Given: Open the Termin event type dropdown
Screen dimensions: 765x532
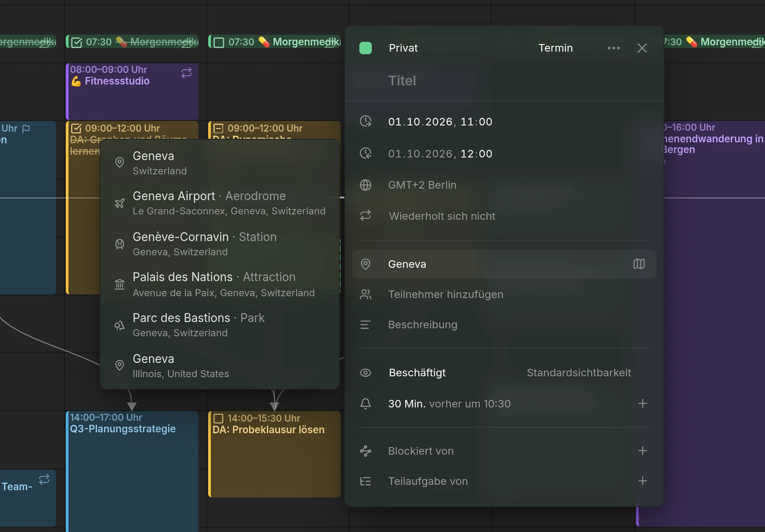Looking at the screenshot, I should [x=556, y=48].
